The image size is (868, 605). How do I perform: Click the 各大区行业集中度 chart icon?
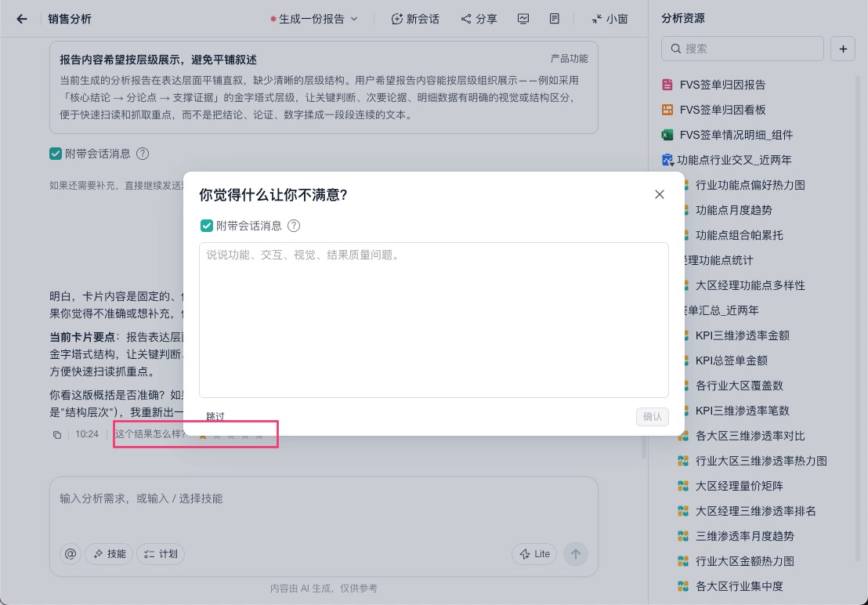coord(683,586)
